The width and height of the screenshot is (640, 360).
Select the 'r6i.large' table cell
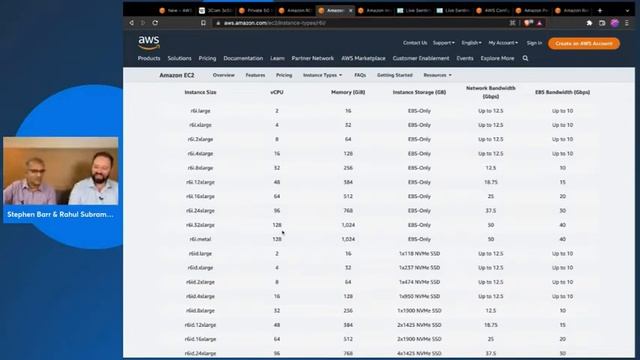click(200, 111)
